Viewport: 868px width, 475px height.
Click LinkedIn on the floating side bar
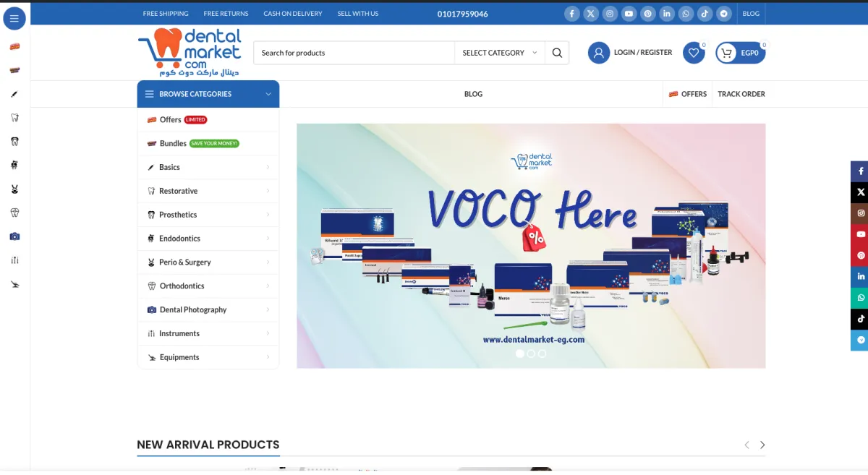pyautogui.click(x=859, y=276)
